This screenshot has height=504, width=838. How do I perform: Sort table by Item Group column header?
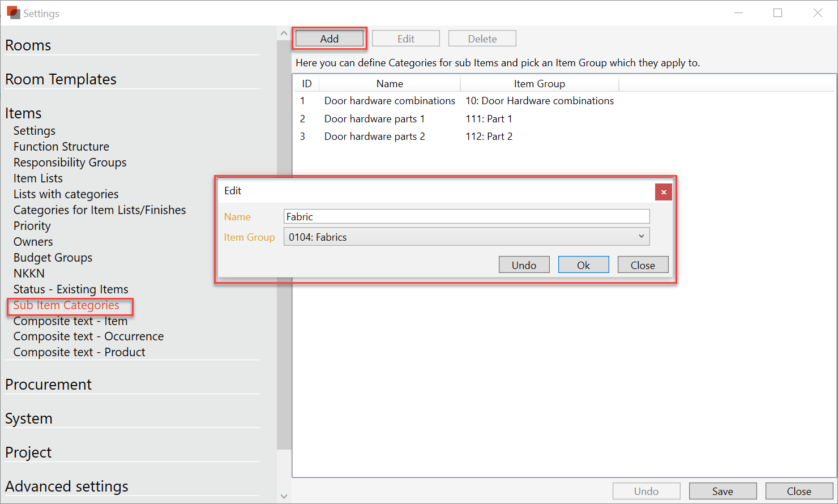pos(539,84)
